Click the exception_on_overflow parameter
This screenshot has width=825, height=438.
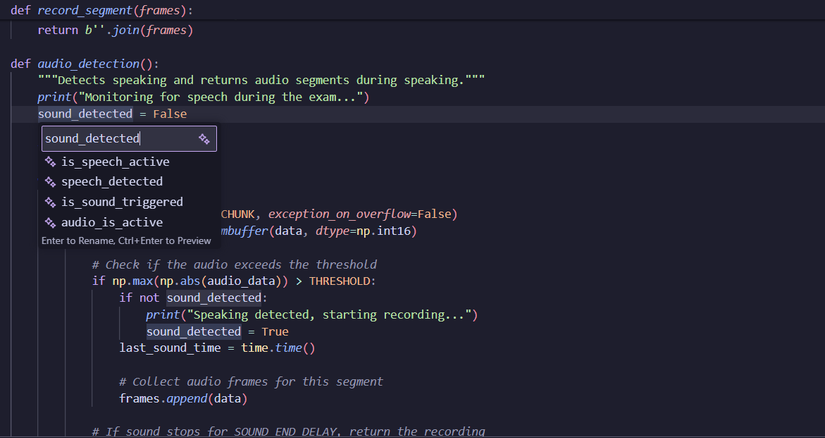tap(340, 214)
